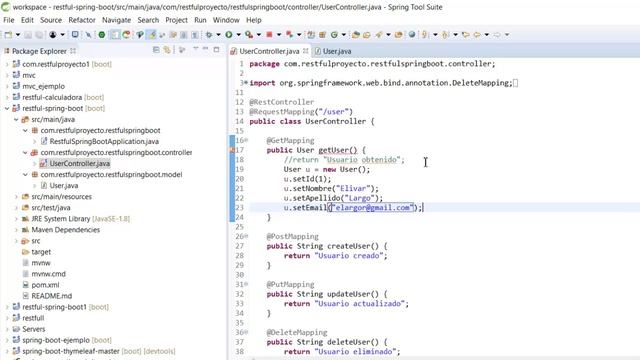
Task: Select pom.xml in Package Explorer
Action: pos(45,285)
